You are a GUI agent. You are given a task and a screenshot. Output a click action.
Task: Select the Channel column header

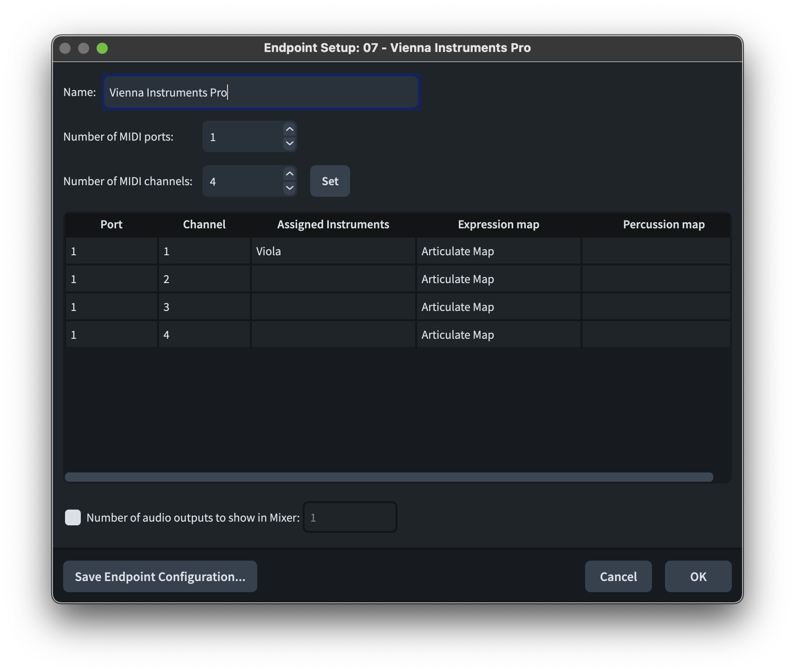(204, 225)
